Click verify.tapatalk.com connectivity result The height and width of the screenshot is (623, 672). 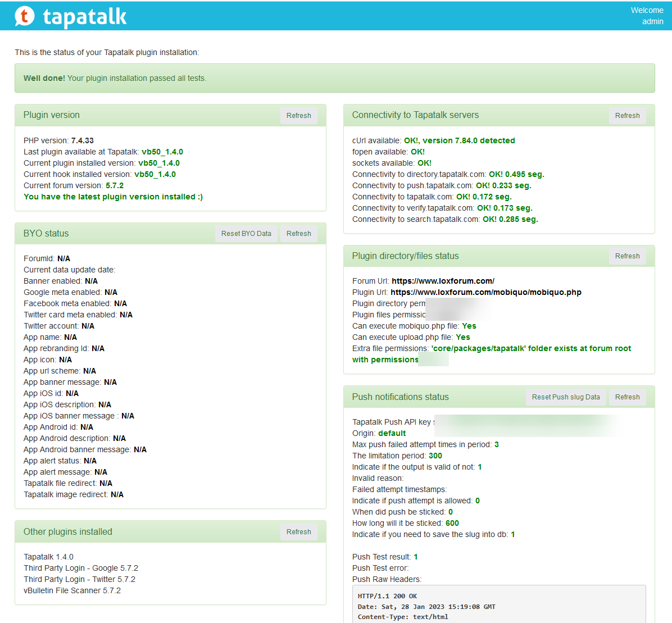click(505, 208)
